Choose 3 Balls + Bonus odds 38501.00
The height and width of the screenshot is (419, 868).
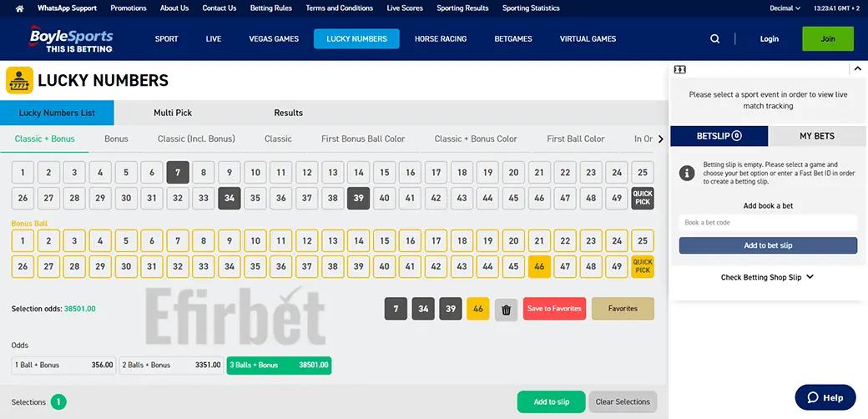[279, 366]
